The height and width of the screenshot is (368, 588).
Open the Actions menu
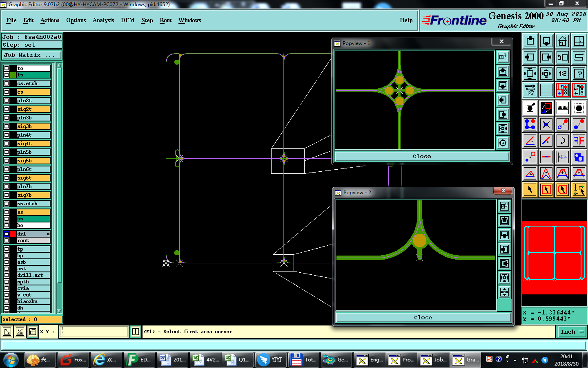click(x=50, y=20)
